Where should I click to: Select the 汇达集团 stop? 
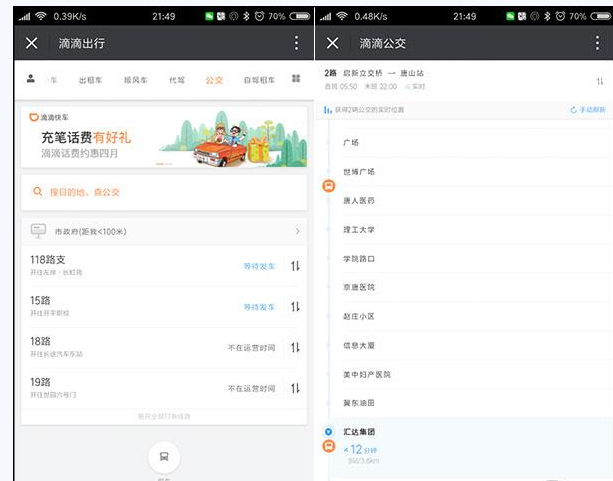[x=359, y=432]
